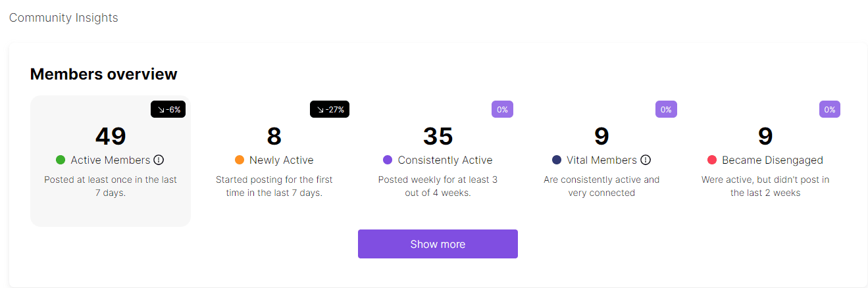Click the purple Consistently Active dot

pos(388,160)
